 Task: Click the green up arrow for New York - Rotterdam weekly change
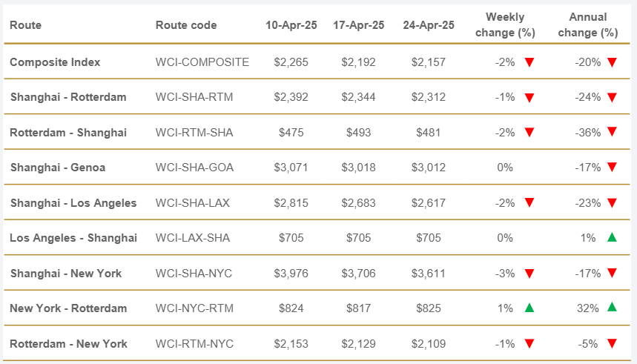tap(529, 308)
